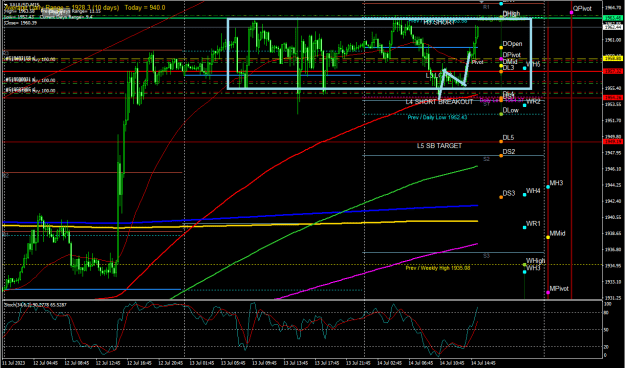Select the cyan MH3 monthly dot
The image size is (625, 368).
[548, 187]
